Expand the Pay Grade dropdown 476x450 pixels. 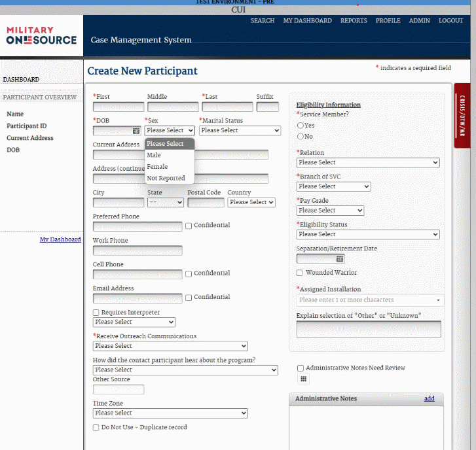(x=330, y=211)
